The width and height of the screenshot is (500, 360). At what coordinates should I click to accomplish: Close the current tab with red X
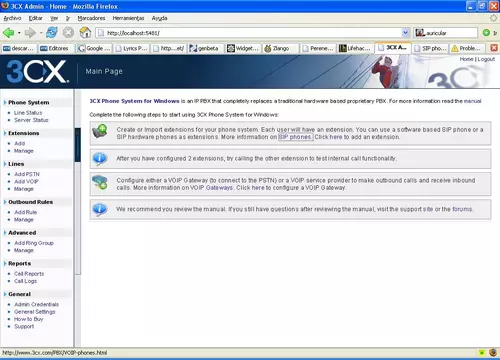(x=494, y=48)
